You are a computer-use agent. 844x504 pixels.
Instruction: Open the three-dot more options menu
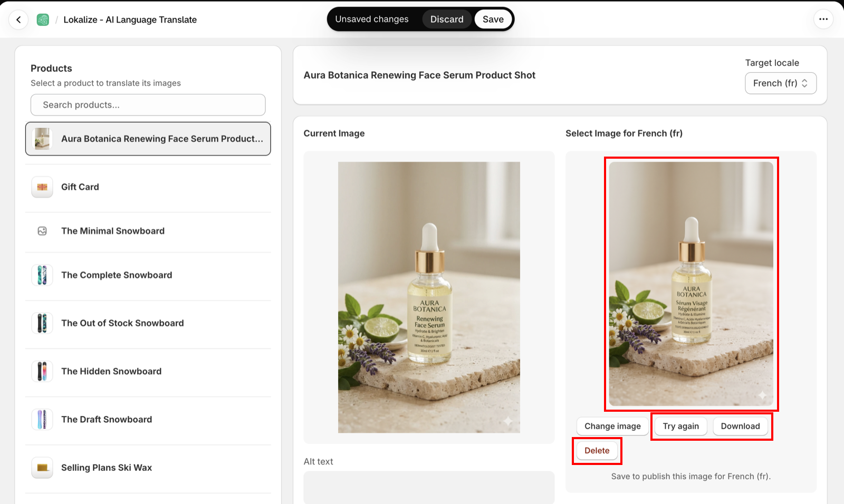pos(823,20)
